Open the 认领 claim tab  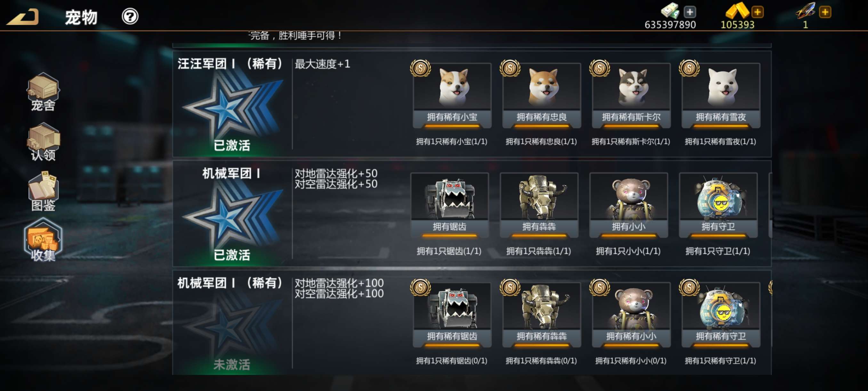click(43, 142)
